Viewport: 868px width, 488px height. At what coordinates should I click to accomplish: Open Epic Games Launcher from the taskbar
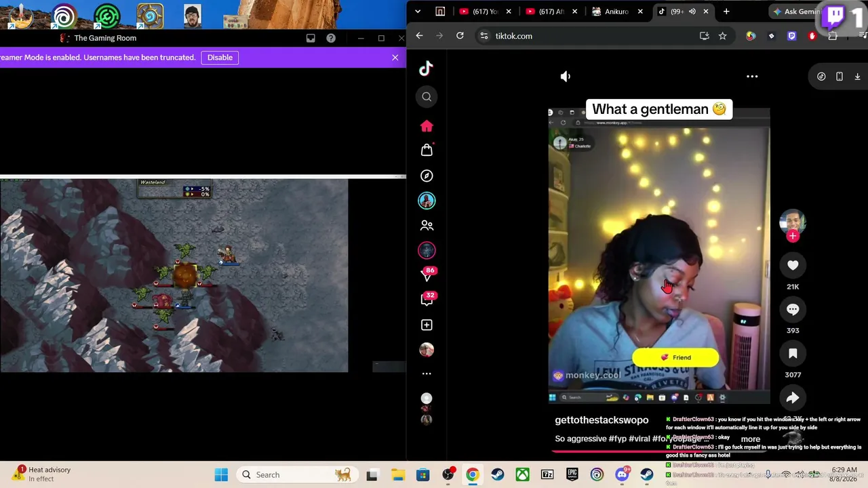click(572, 475)
